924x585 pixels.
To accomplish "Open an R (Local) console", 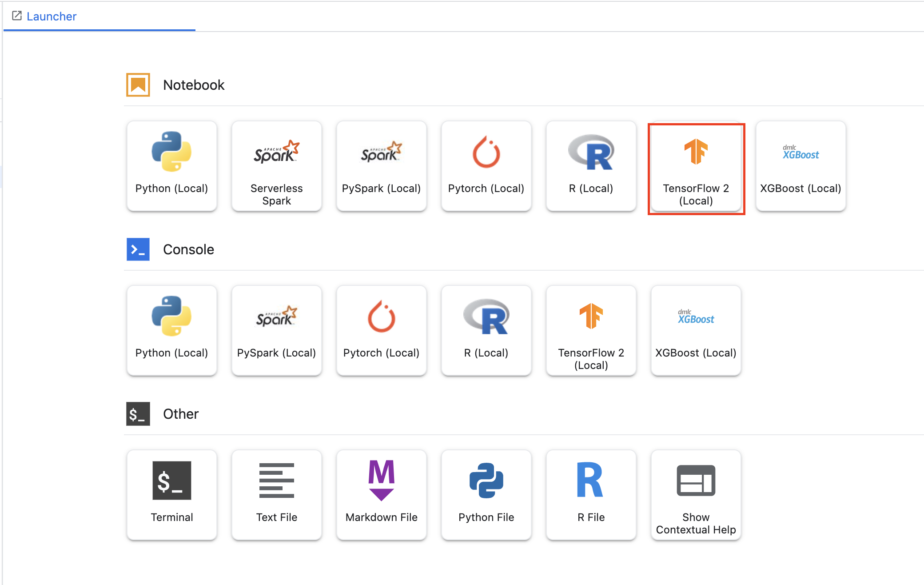I will coord(486,330).
